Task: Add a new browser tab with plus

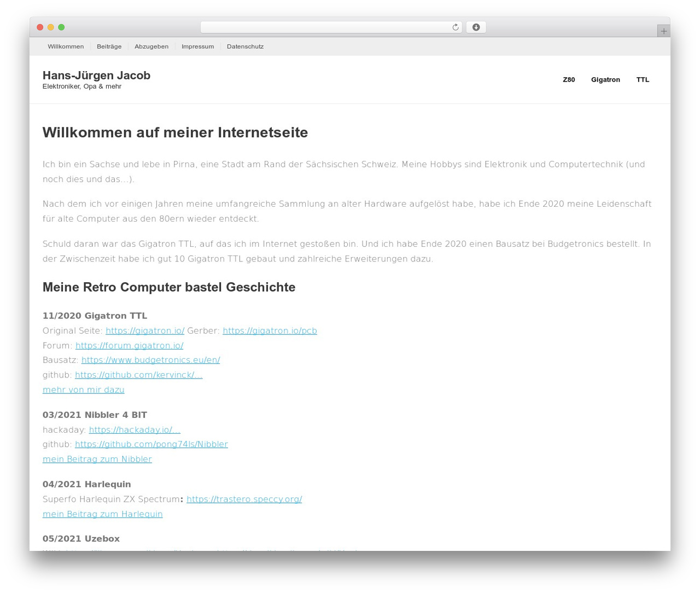Action: pyautogui.click(x=663, y=31)
